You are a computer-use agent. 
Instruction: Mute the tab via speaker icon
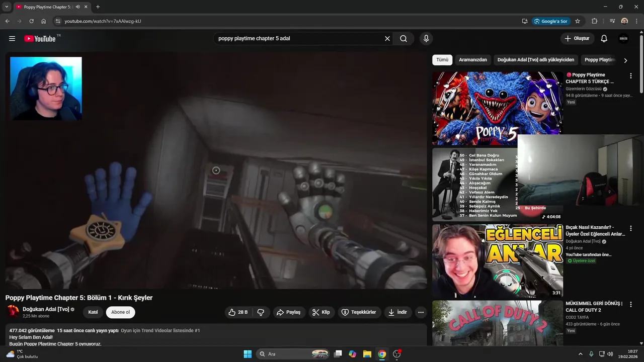[77, 7]
